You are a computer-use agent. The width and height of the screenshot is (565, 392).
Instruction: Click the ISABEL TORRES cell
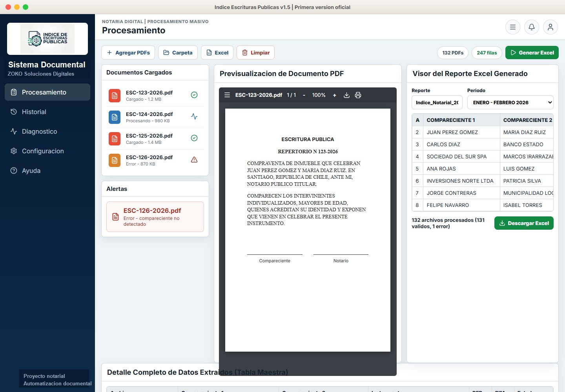point(527,205)
